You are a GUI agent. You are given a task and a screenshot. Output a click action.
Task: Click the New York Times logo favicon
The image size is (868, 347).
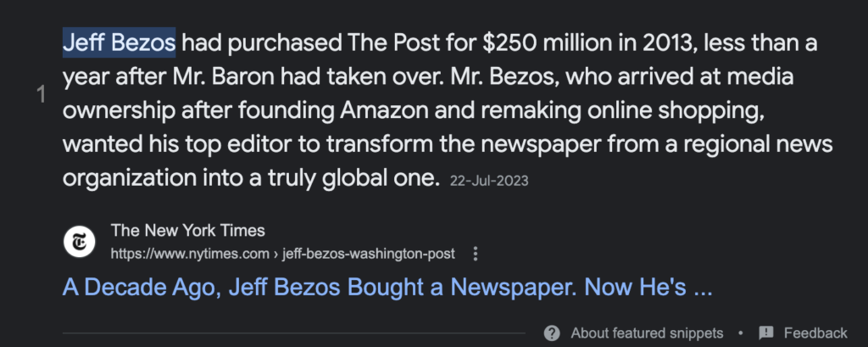point(79,243)
